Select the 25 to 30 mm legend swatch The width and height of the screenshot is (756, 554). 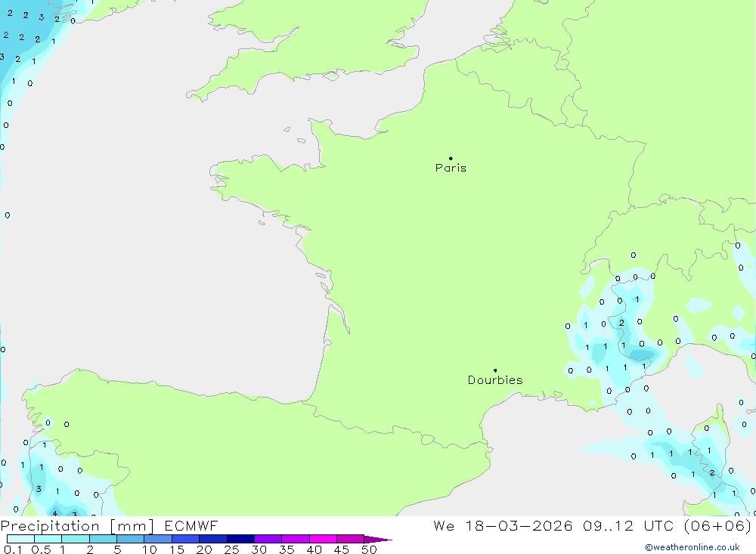click(x=240, y=539)
